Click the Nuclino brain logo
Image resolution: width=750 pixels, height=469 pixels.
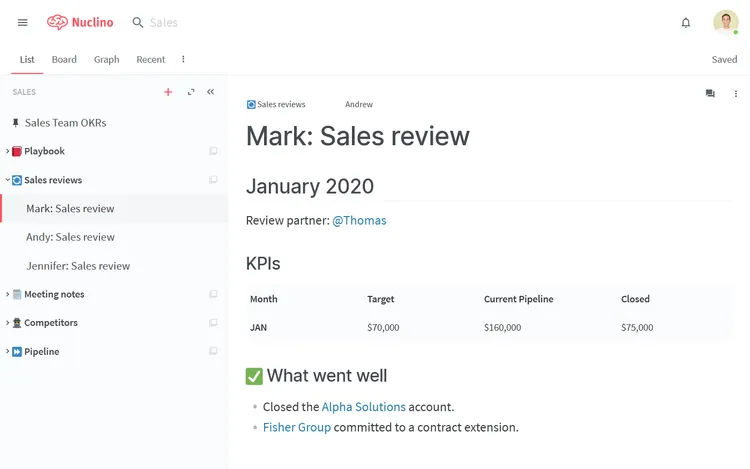pyautogui.click(x=57, y=22)
